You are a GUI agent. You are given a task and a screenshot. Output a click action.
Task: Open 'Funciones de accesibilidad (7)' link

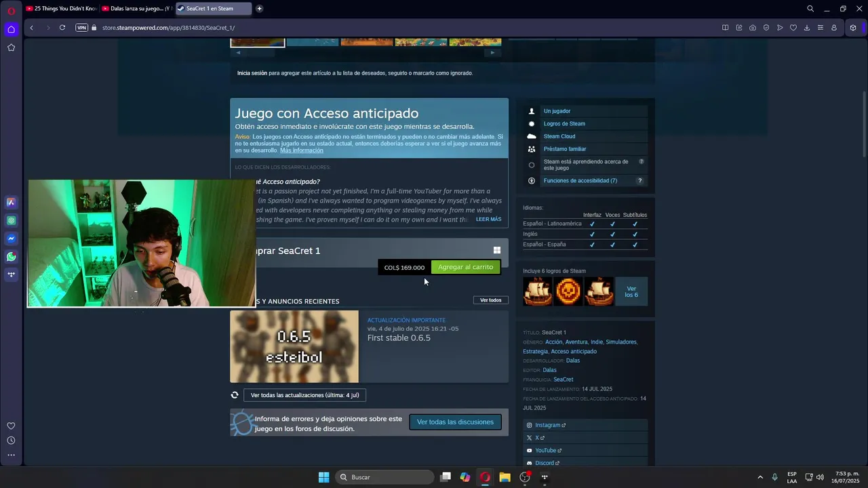point(580,181)
